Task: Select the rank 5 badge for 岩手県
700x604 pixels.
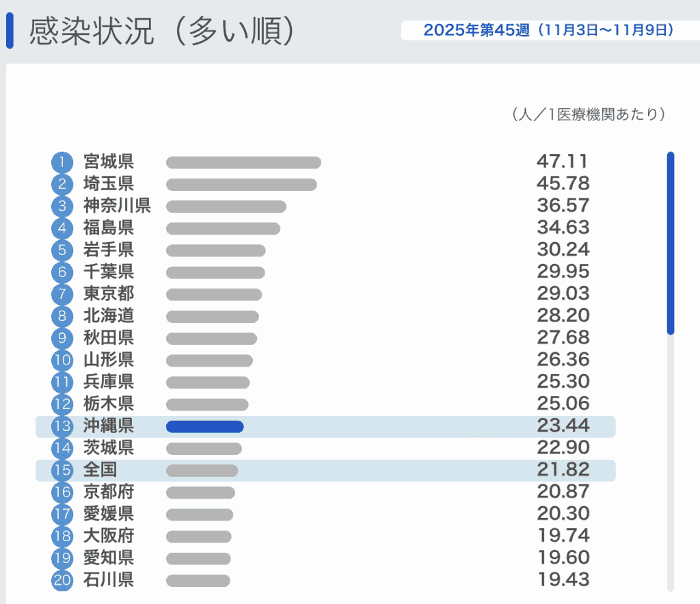Action: point(62,250)
